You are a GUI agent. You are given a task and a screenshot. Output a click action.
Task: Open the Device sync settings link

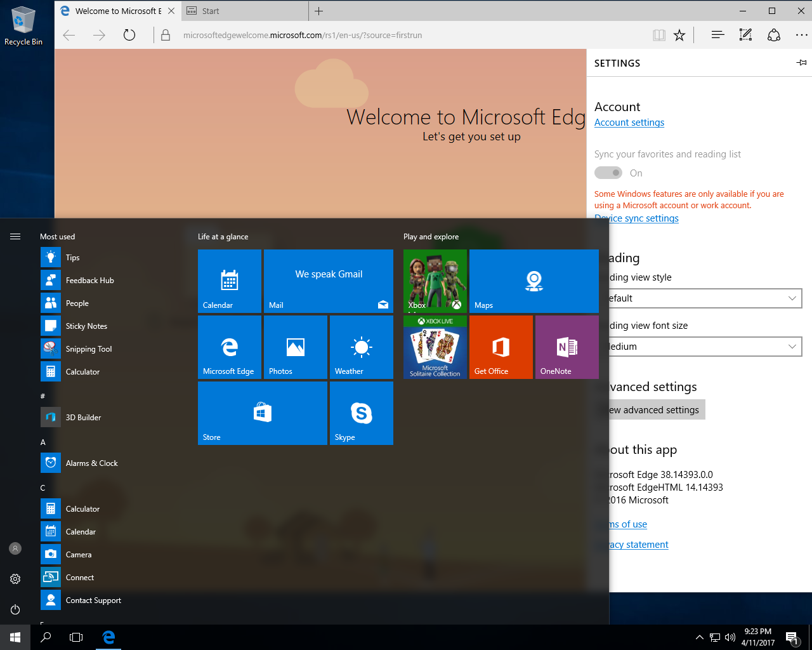coord(636,218)
